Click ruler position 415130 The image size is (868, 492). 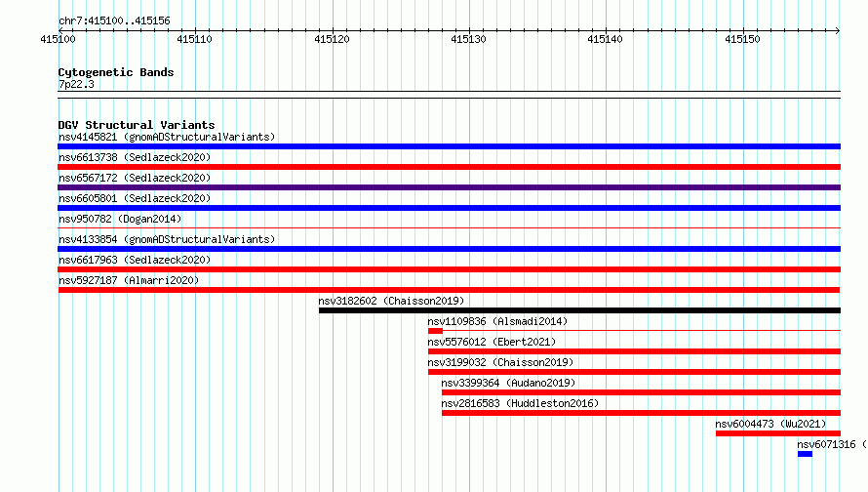pyautogui.click(x=468, y=39)
